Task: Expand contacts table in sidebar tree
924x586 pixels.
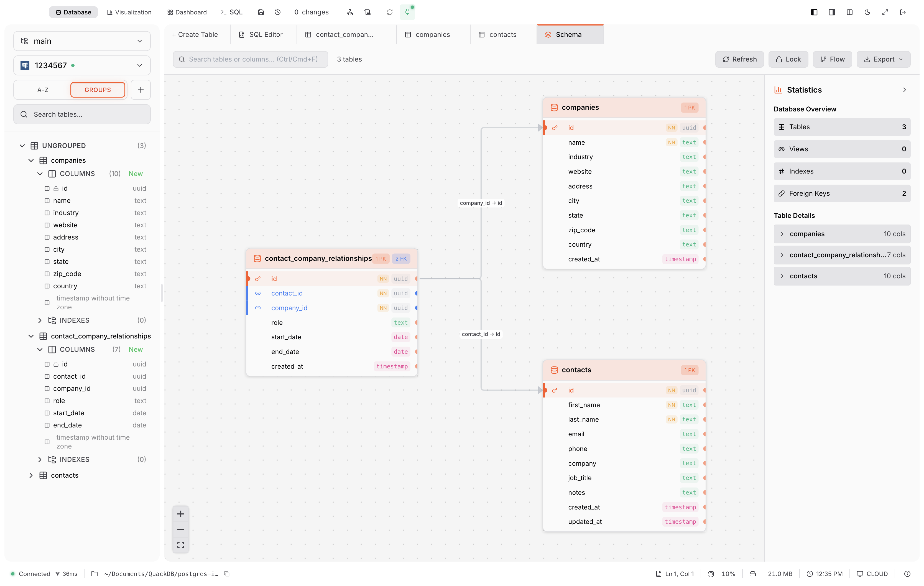Action: [x=31, y=475]
